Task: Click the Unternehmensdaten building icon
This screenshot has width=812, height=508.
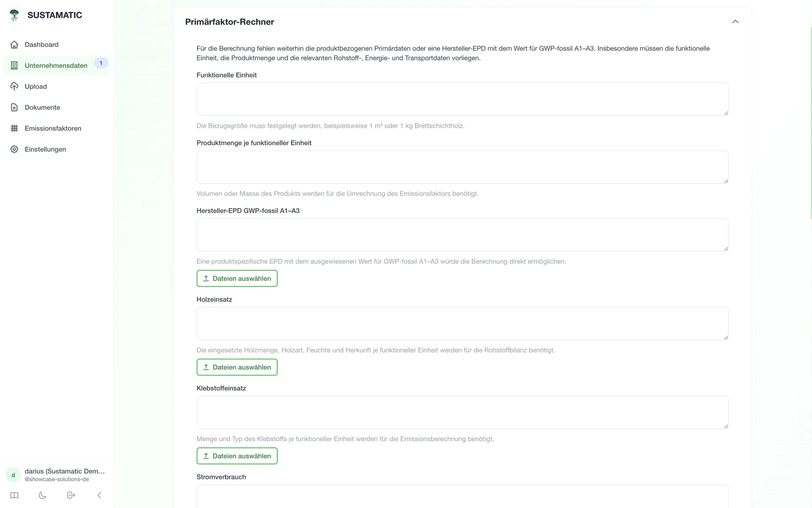Action: [14, 66]
